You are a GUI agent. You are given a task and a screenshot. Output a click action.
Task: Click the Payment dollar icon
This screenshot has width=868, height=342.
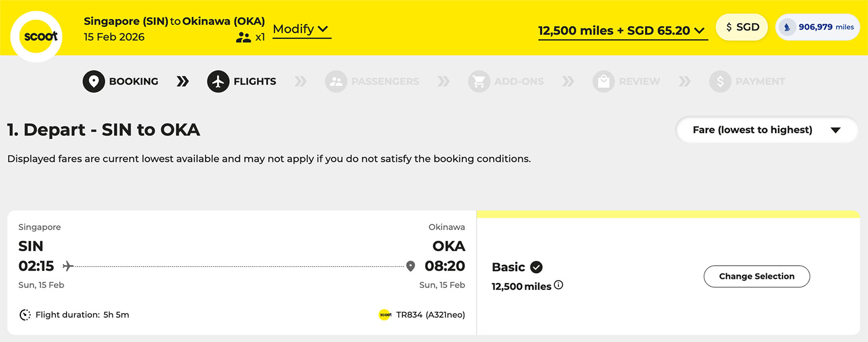point(720,82)
